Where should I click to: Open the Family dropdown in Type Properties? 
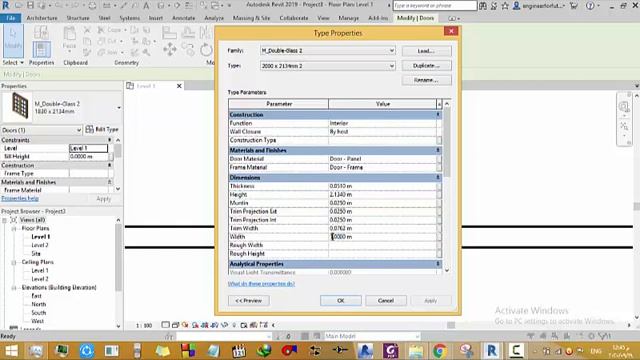tap(391, 51)
